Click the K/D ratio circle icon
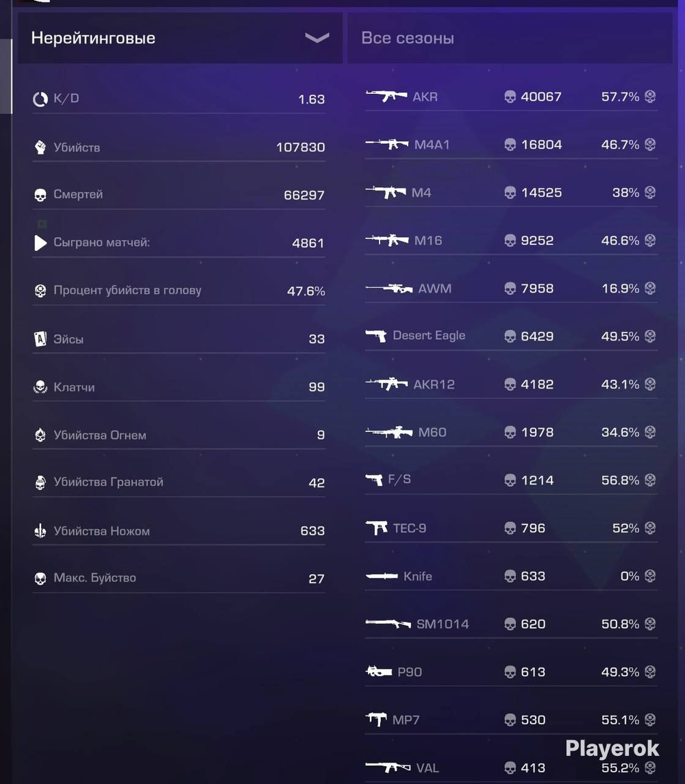Screen dimensions: 685x784 point(40,99)
